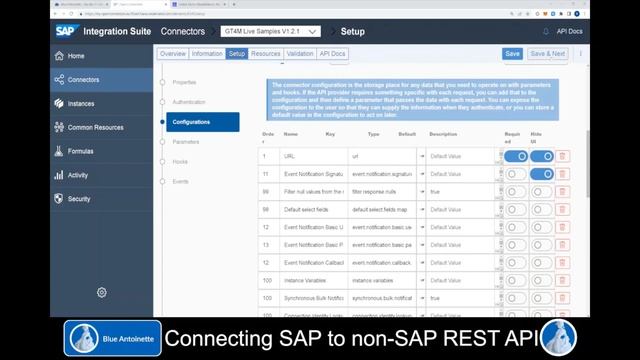Go to Formulas in the sidebar
Screen dimensions: 640x360
point(101,151)
